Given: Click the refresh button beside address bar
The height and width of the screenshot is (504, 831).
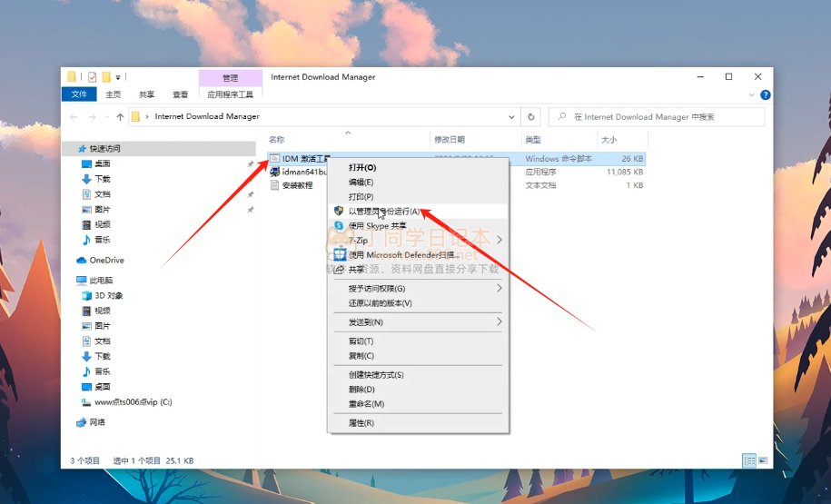Looking at the screenshot, I should point(531,117).
